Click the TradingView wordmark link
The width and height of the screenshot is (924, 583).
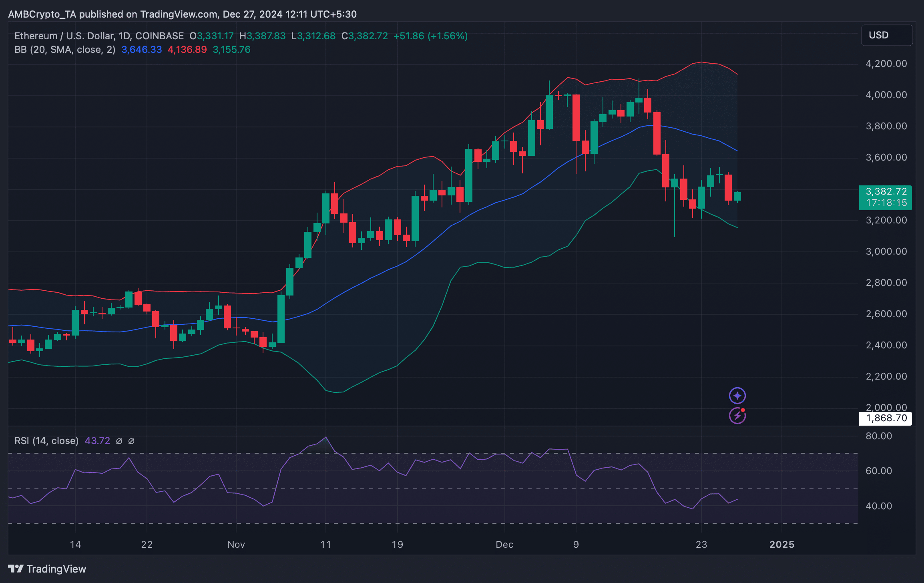(x=56, y=569)
